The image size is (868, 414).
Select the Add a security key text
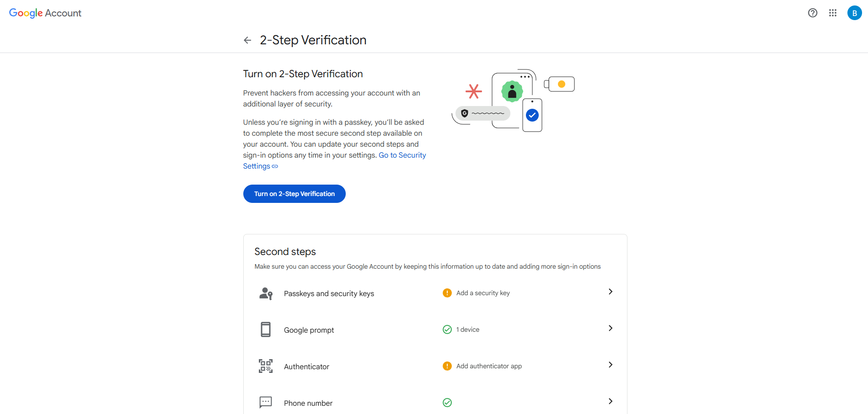pyautogui.click(x=482, y=293)
